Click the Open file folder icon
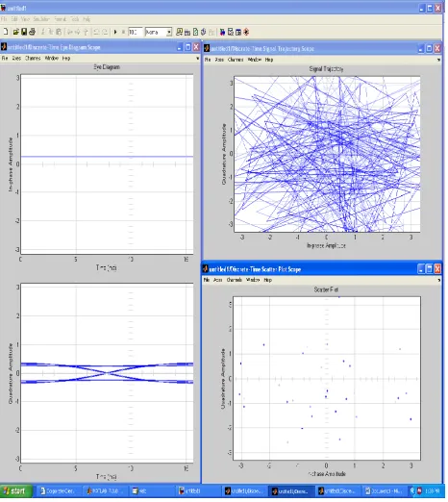This screenshot has width=448, height=502. 15,32
